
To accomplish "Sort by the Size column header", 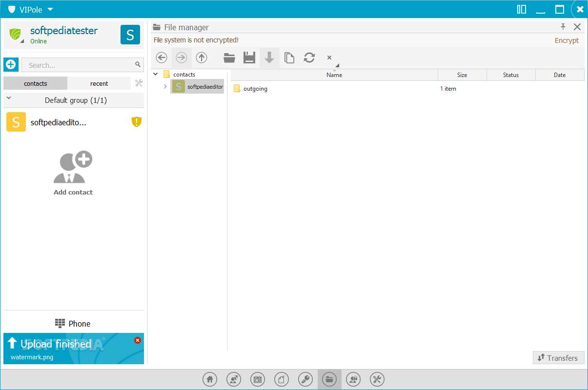I will tap(462, 75).
